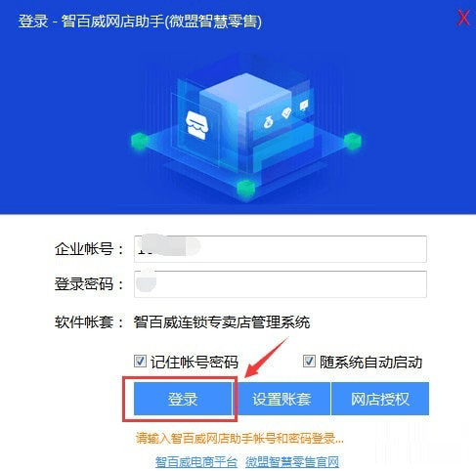Click the small monitor icon on the cube
Screen dimensions: 476x471
(x=304, y=106)
